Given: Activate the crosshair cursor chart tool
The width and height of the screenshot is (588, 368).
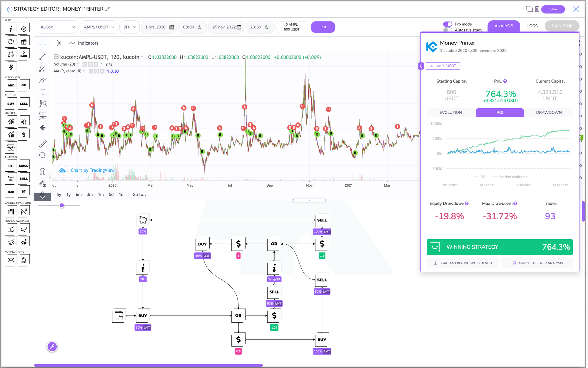Looking at the screenshot, I should pos(43,45).
